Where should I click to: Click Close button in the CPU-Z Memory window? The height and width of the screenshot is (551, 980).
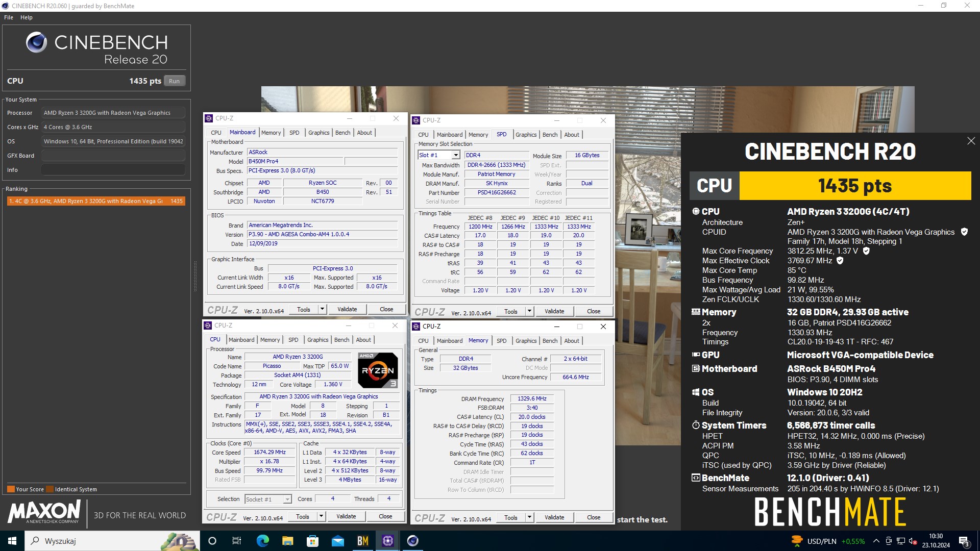[594, 517]
